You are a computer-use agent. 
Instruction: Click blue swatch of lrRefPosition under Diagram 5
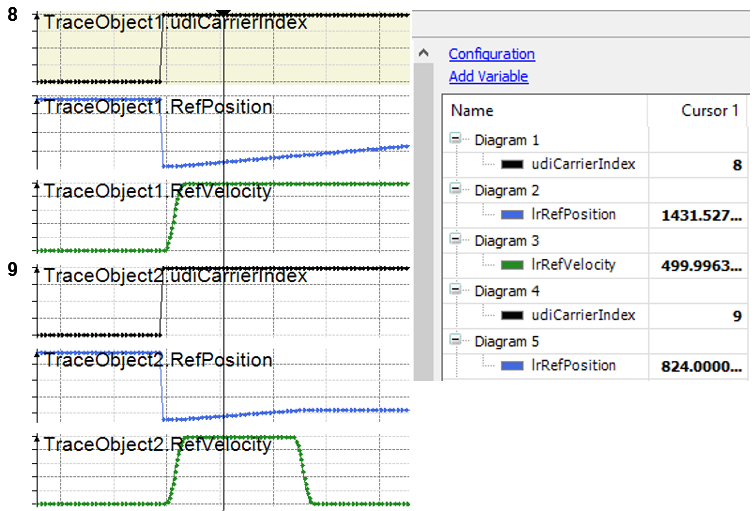point(513,366)
